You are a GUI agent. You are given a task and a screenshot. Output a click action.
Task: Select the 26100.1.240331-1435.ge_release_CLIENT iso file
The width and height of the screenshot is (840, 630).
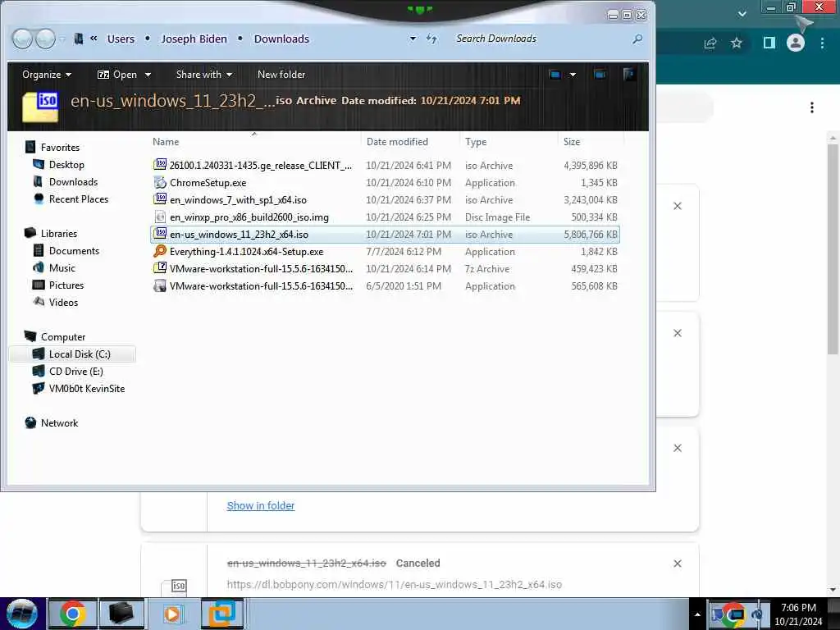(386, 166)
